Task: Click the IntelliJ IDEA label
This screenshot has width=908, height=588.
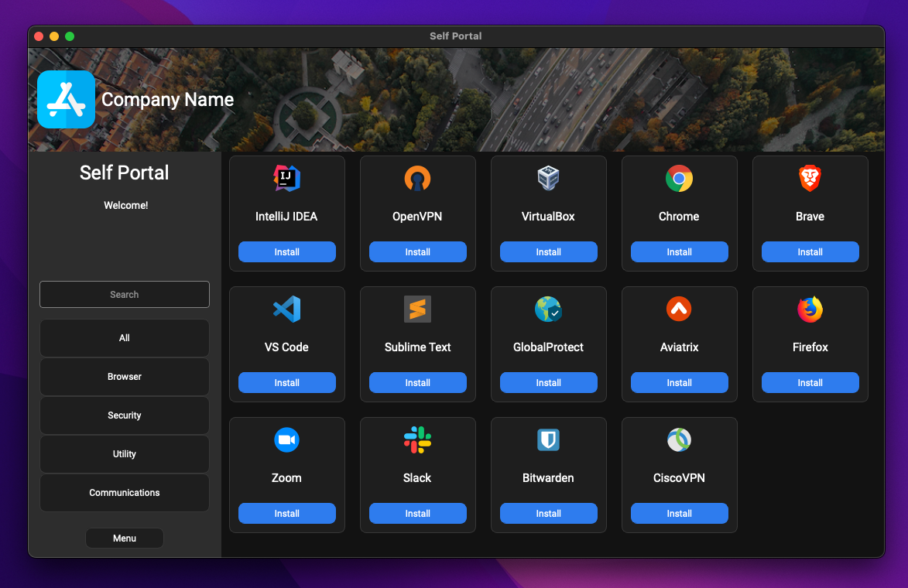Action: (286, 217)
